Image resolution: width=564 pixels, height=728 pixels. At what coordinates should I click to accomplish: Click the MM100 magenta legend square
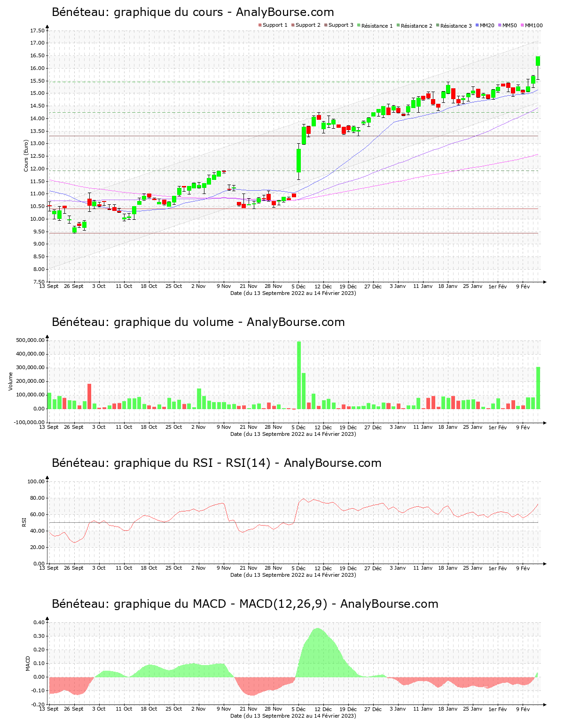(x=522, y=25)
